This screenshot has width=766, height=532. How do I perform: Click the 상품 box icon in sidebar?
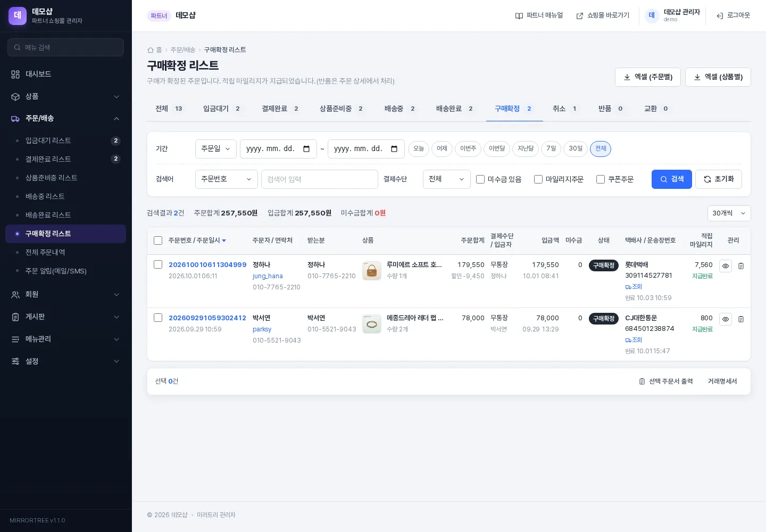point(15,97)
